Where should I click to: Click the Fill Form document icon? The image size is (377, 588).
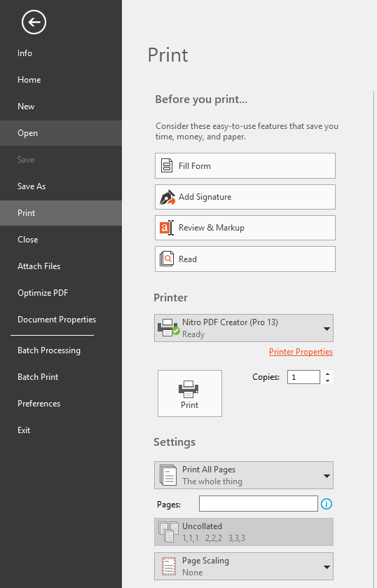pyautogui.click(x=167, y=165)
